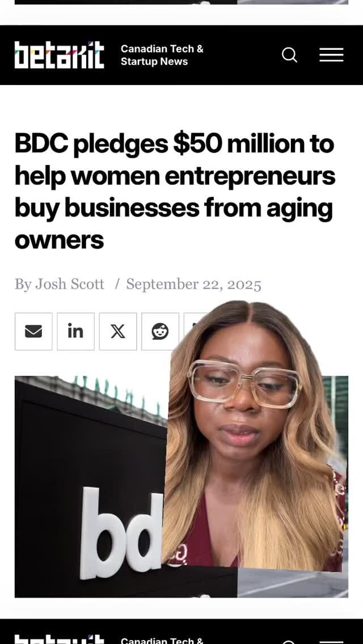Open the BDC sign article photo
Viewport: 363px width, 644px height.
90,487
